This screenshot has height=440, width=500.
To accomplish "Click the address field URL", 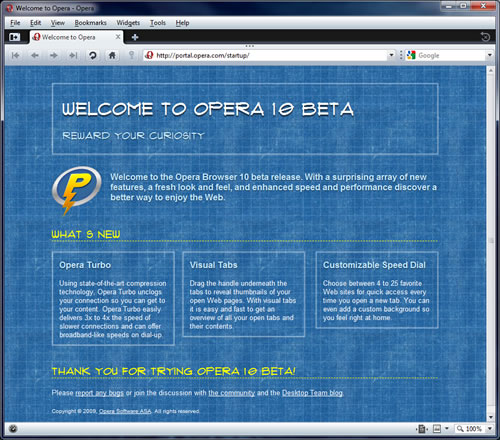I will click(203, 55).
